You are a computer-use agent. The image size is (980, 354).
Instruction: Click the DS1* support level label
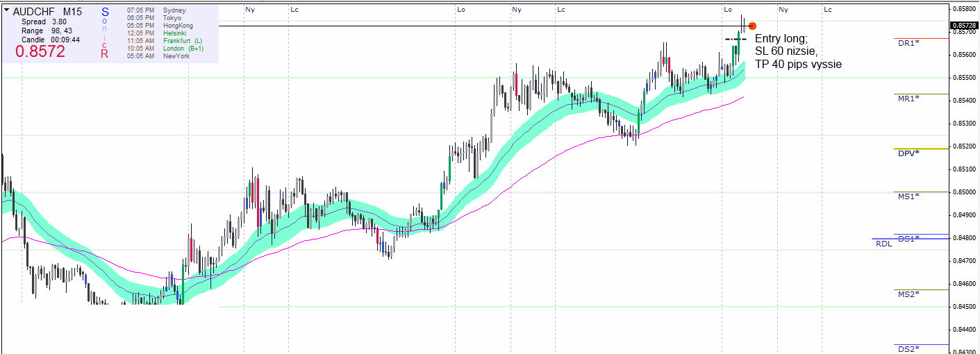(x=908, y=239)
